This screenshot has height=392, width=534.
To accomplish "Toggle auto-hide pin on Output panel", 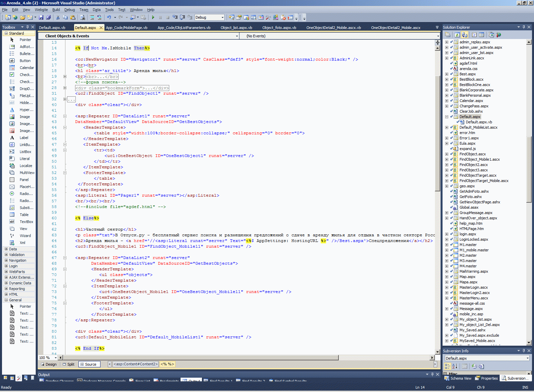I will click(x=432, y=374).
